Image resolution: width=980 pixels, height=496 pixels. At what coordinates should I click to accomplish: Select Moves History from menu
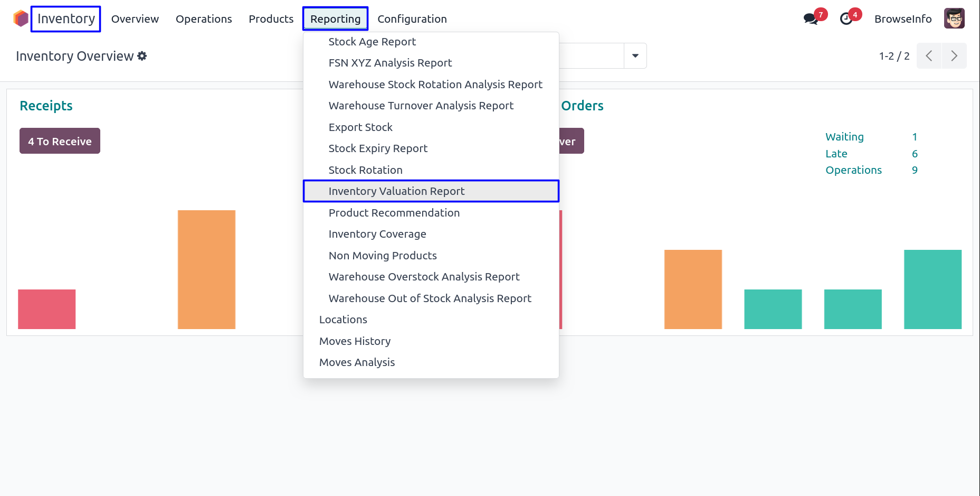(x=355, y=341)
